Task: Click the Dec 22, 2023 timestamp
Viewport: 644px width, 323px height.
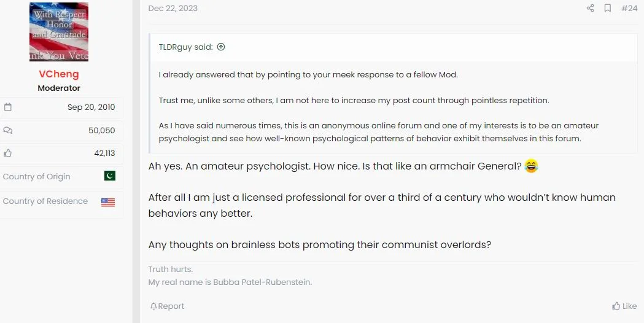Action: pyautogui.click(x=173, y=8)
